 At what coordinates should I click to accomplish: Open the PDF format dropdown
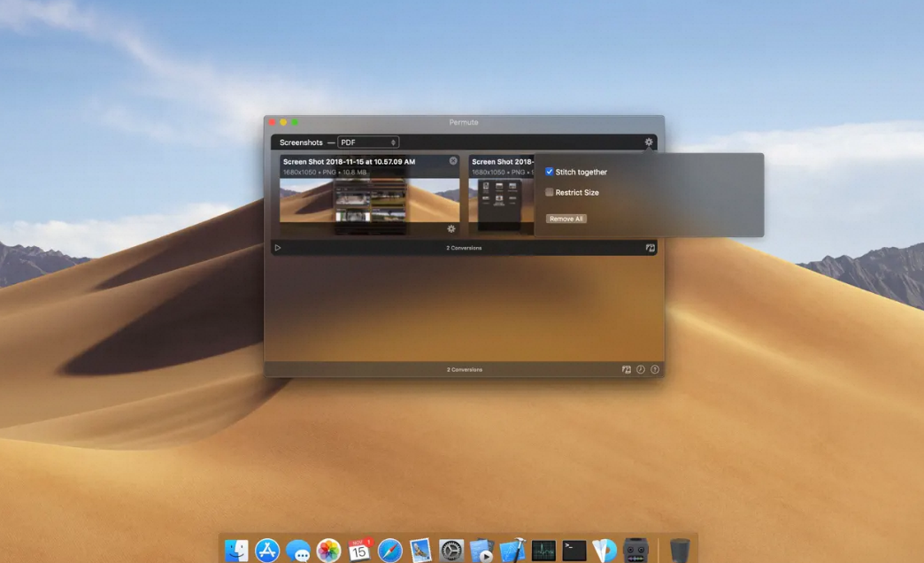368,142
